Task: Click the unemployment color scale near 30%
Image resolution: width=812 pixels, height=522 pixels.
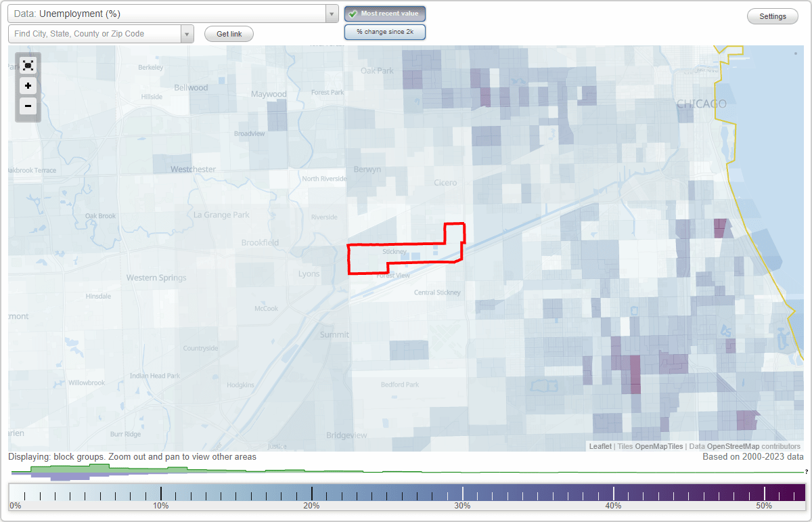Action: tap(462, 492)
